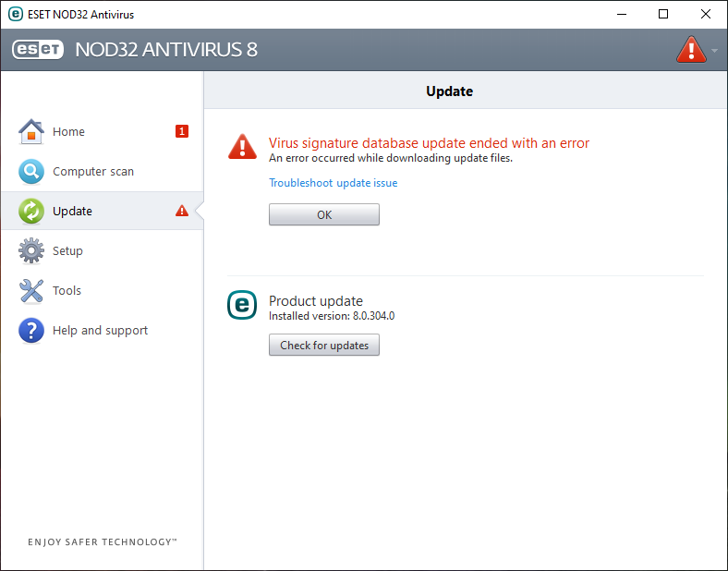Click the red notification badge beside Home
The width and height of the screenshot is (728, 571).
pos(181,131)
